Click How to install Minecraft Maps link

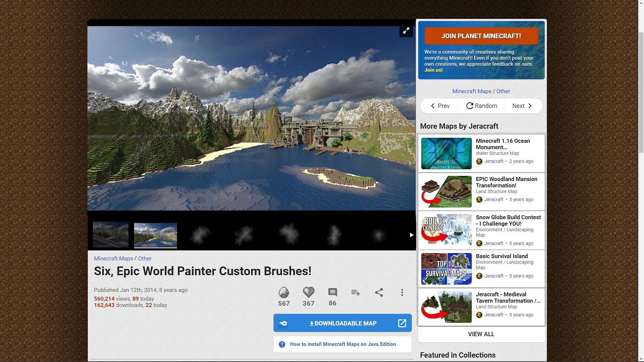pos(343,344)
